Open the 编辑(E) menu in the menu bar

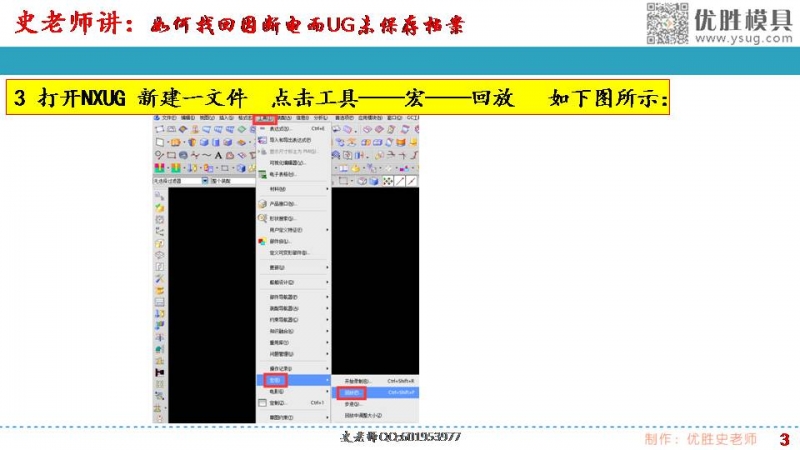point(188,118)
